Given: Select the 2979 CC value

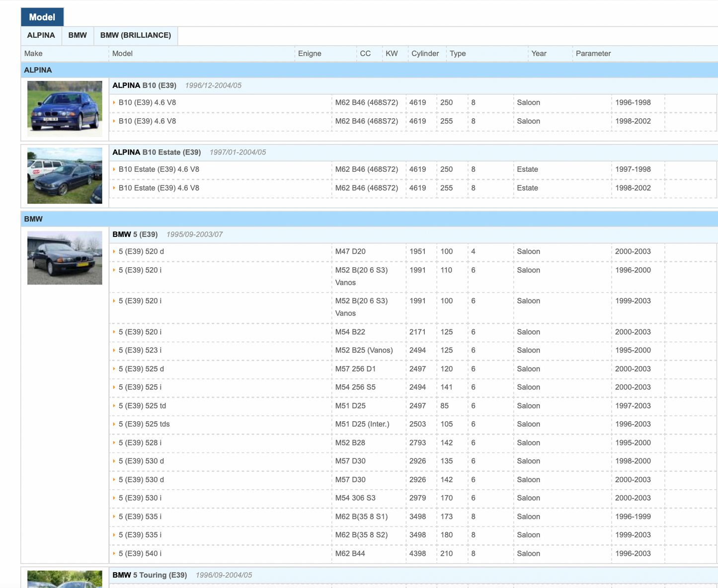Looking at the screenshot, I should point(417,498).
